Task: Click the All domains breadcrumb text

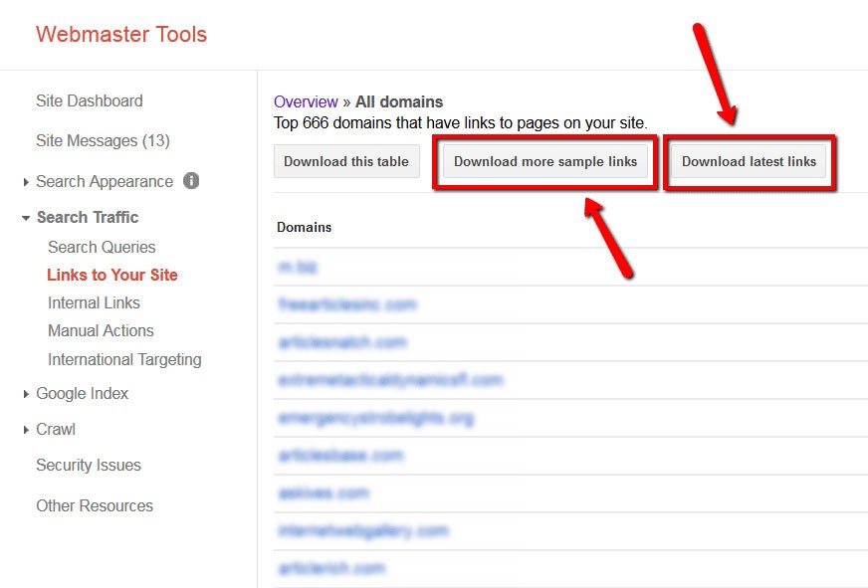Action: coord(399,101)
